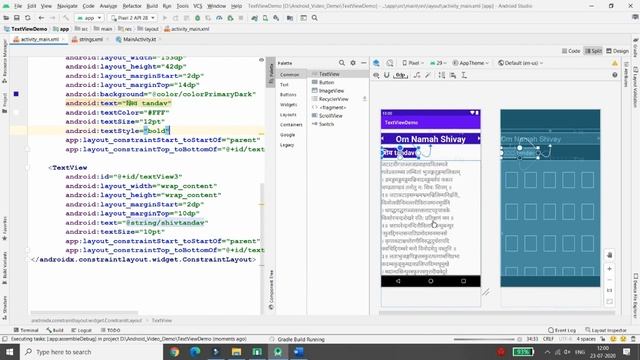The height and width of the screenshot is (360, 640).
Task: Open the Layout Inspector panel
Action: click(x=606, y=330)
